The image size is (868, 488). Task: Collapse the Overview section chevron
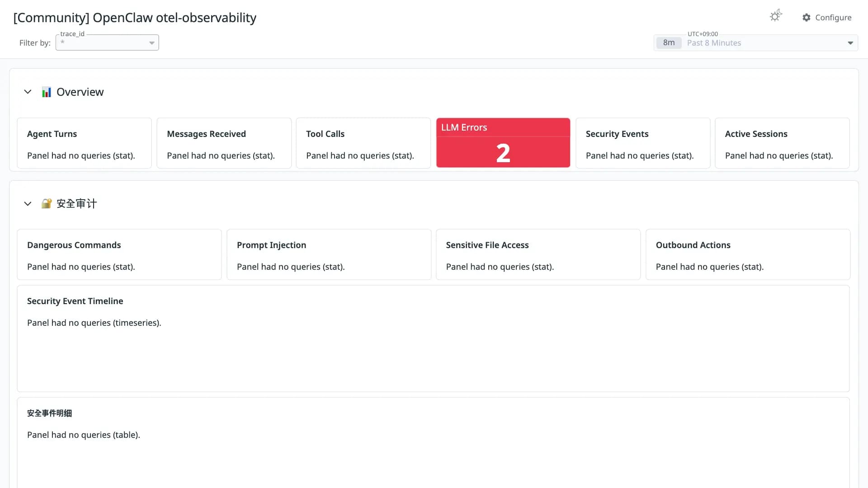[x=28, y=92]
